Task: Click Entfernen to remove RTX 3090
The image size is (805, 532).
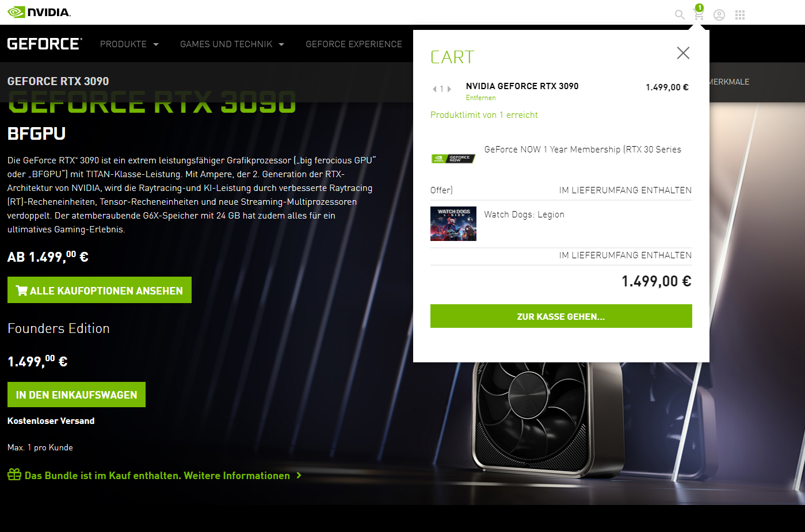Action: [480, 98]
